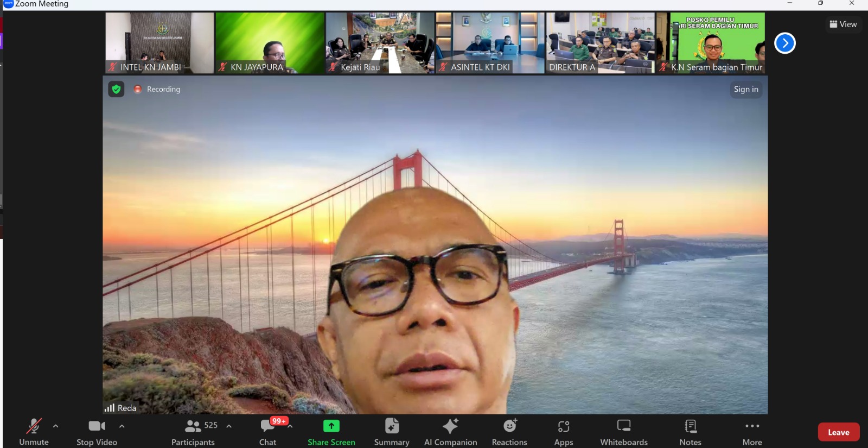Show next participants with the blue arrow
The height and width of the screenshot is (448, 868).
784,43
